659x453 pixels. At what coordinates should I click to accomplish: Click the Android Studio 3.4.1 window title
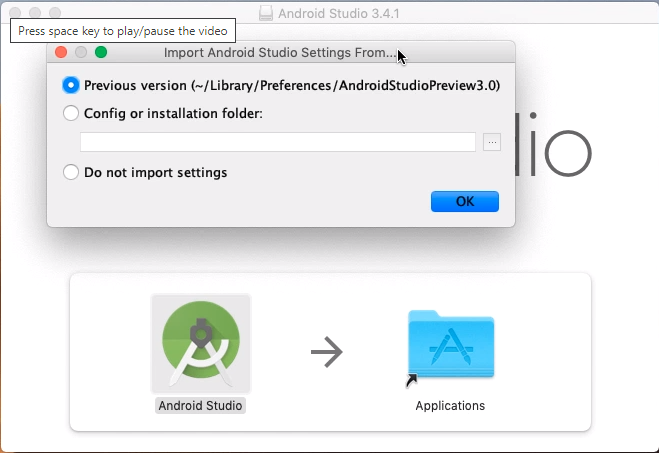click(339, 14)
